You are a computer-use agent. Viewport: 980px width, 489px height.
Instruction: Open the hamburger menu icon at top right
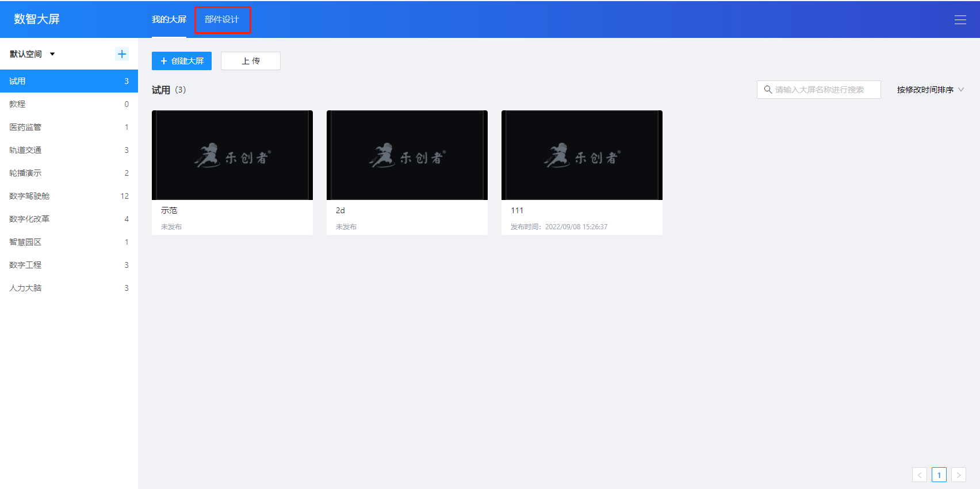point(960,20)
